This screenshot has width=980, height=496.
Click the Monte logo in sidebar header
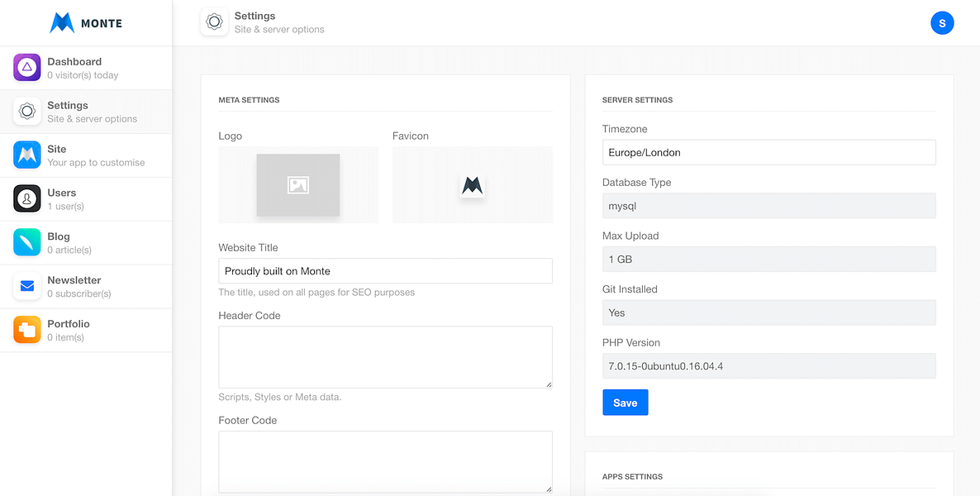point(86,23)
